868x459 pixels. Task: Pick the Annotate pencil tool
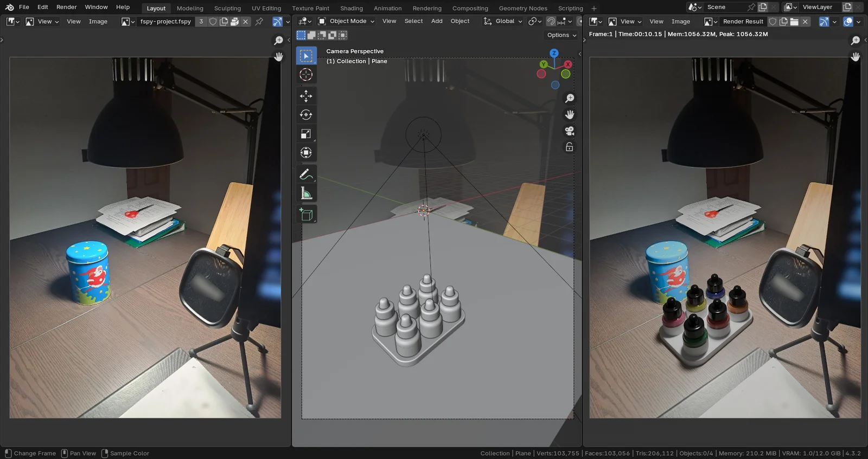pos(306,174)
